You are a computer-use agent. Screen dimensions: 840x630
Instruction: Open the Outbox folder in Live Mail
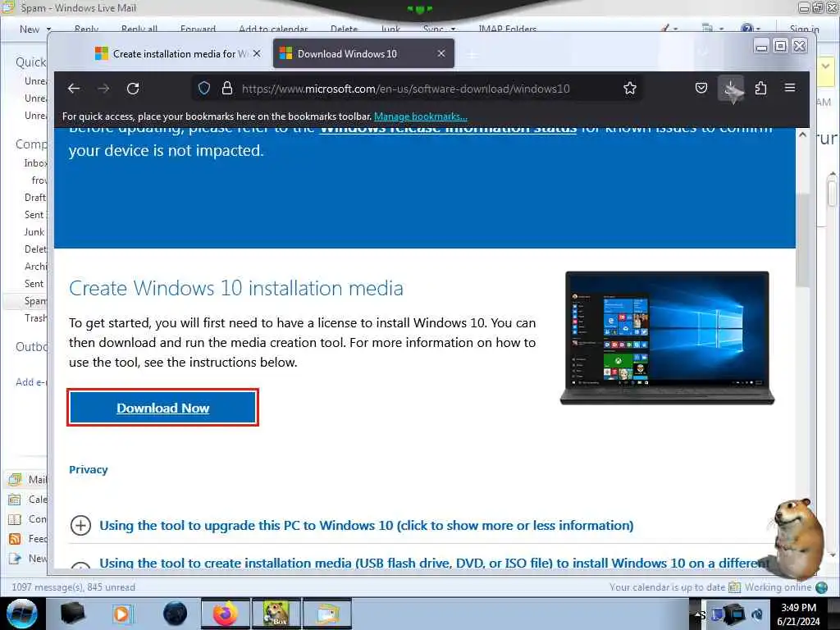(x=31, y=347)
